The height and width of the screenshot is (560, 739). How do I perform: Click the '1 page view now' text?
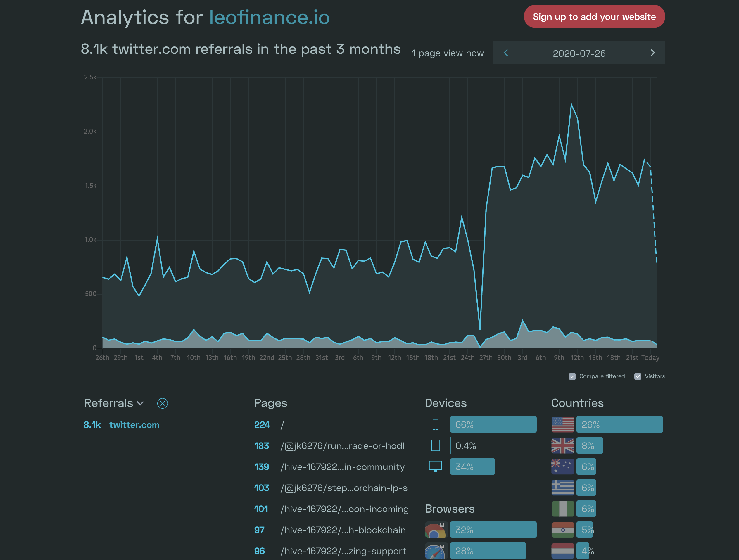click(447, 53)
